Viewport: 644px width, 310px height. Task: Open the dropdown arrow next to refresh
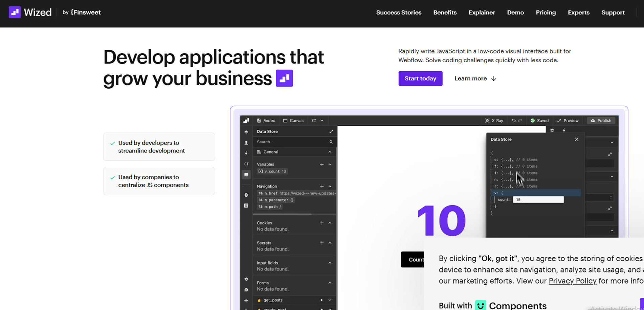(322, 120)
